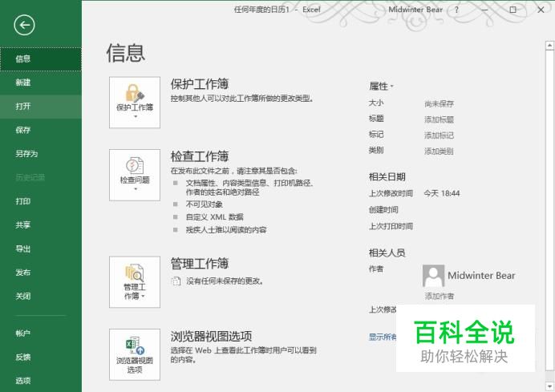
Task: Open 帐户 (Account) in the sidebar
Action: [x=41, y=333]
